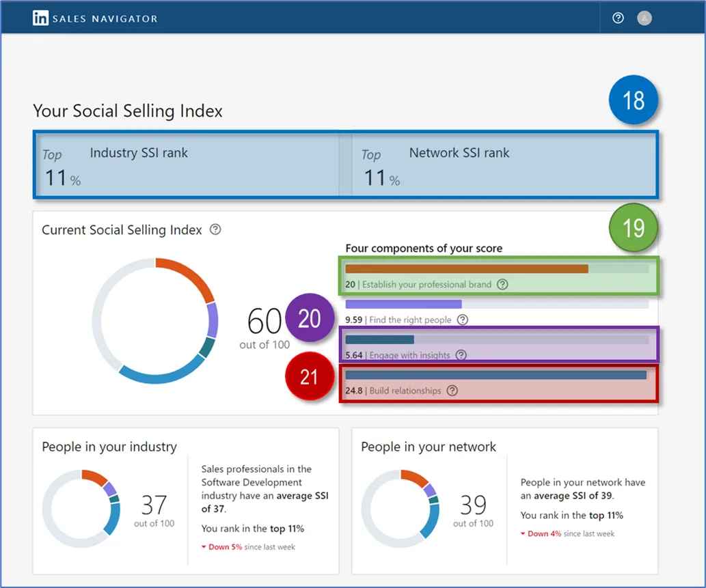Click 'Four components of your score' heading
706x588 pixels.
[x=424, y=249]
